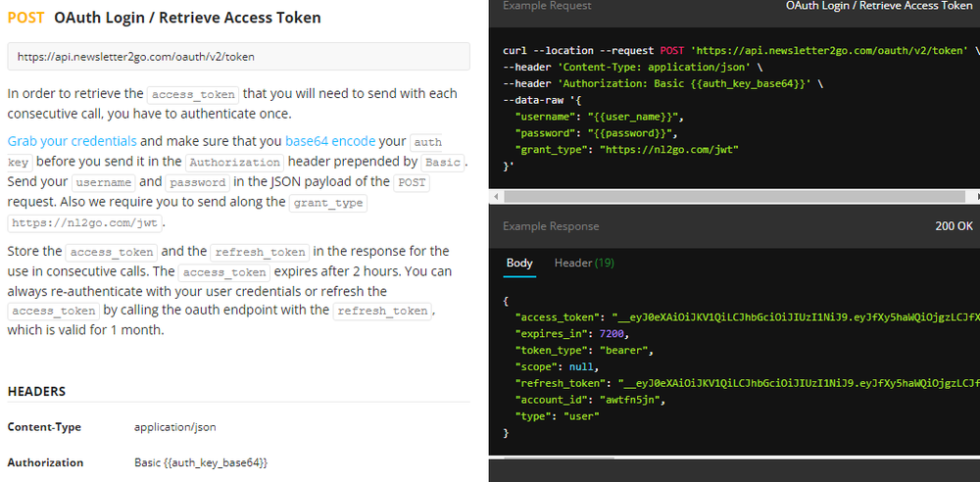980x482 pixels.
Task: Click the Content-Type header name
Action: click(x=44, y=427)
